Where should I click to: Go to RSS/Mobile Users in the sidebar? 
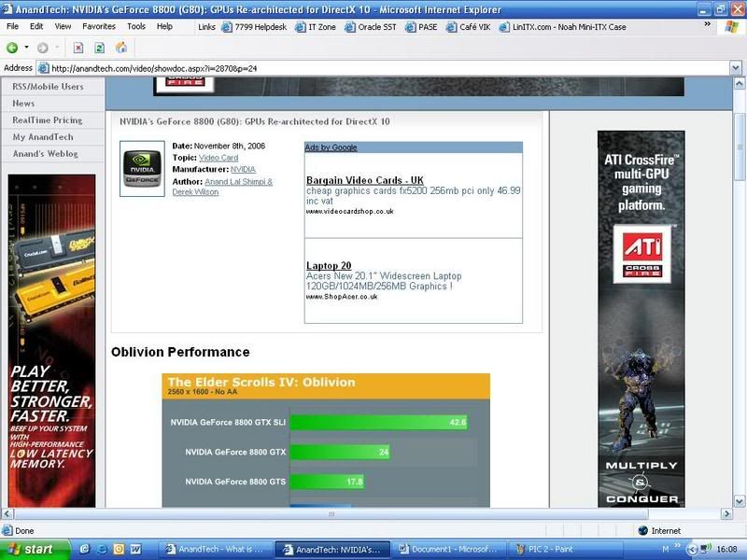point(48,87)
